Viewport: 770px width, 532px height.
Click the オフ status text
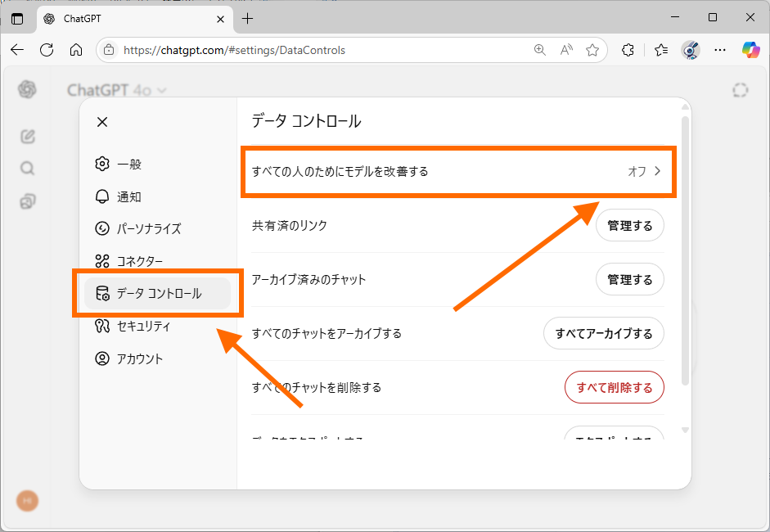[637, 171]
